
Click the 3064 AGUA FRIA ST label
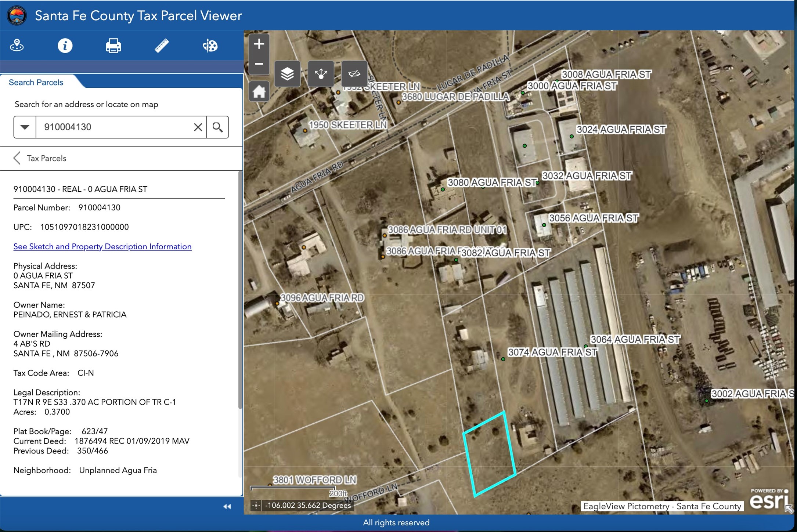(635, 340)
